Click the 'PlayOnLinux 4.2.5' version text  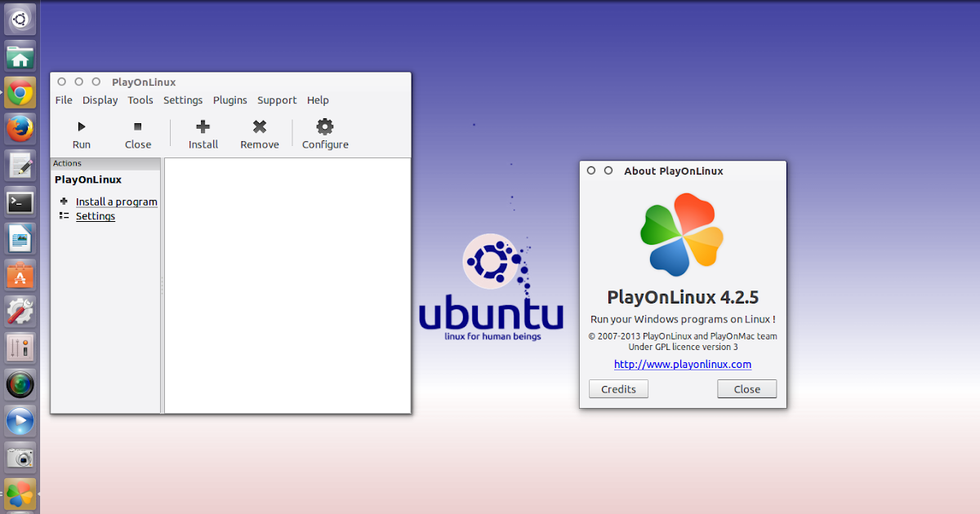683,297
